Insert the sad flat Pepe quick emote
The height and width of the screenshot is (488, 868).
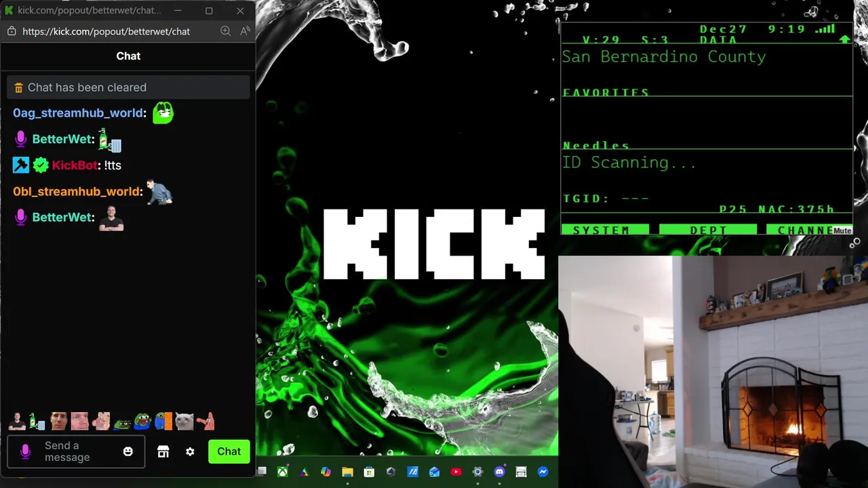[121, 423]
